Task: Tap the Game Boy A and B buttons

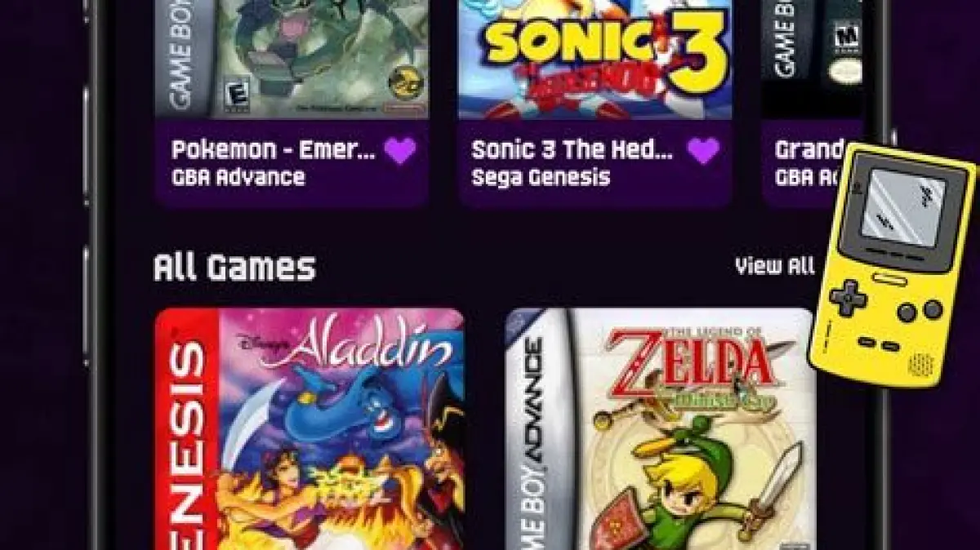Action: tap(920, 311)
